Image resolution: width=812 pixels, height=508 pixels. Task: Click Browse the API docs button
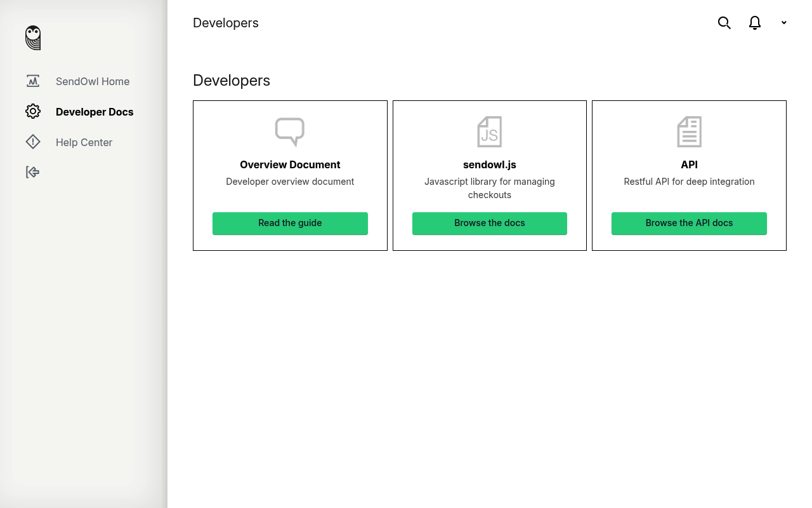pos(689,224)
